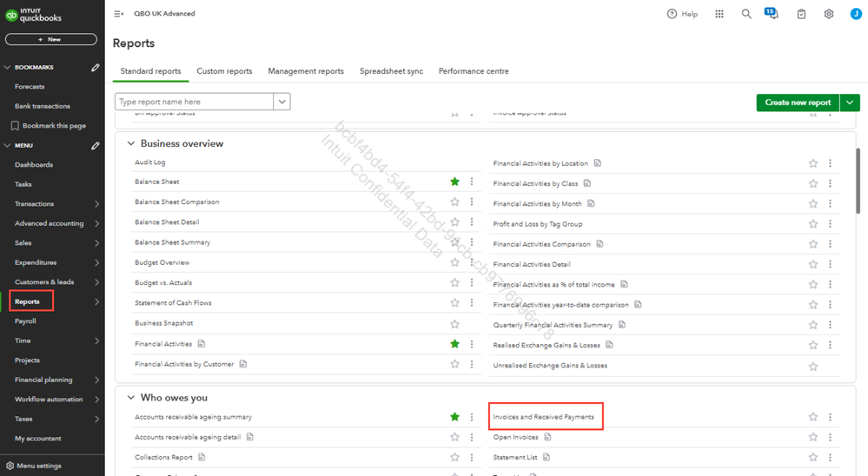Edit bookmarks with the pencil icon
868x476 pixels.
(96, 67)
